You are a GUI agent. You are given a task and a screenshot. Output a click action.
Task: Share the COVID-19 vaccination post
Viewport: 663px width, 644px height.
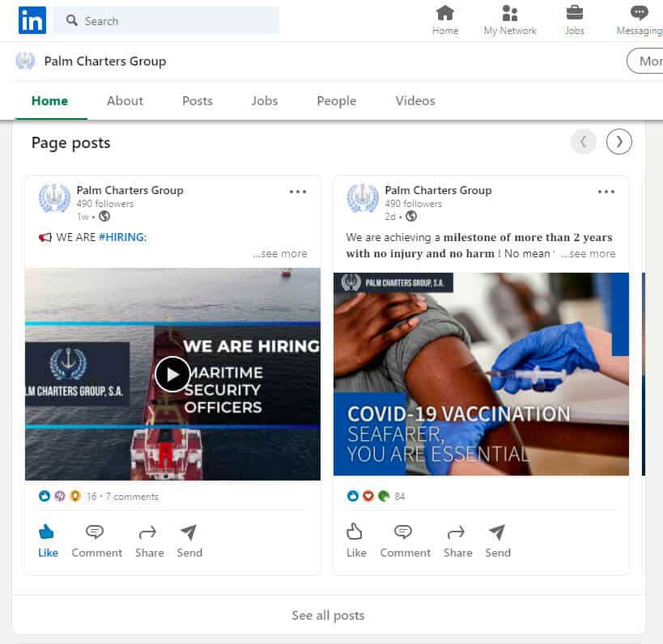(457, 540)
